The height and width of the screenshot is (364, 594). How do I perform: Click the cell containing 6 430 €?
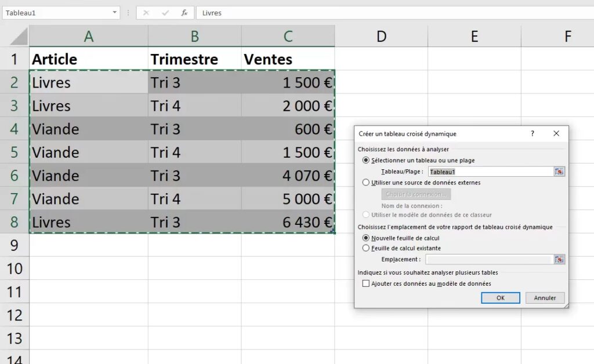tap(288, 222)
